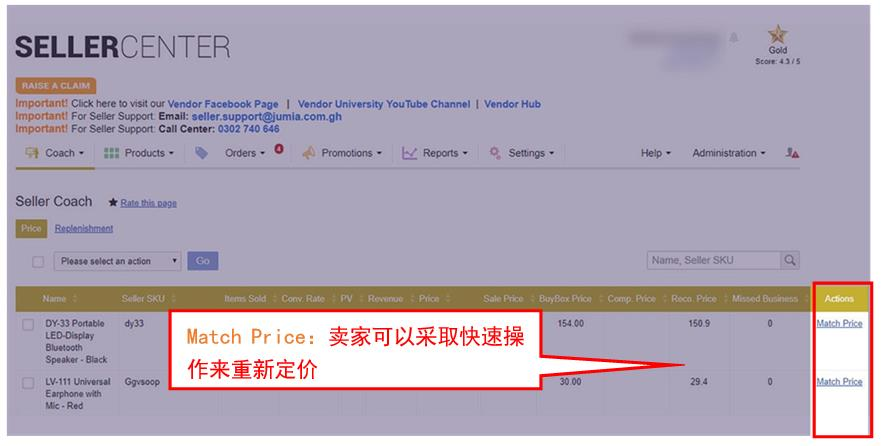Click BuyBox price '30.00'

pos(570,382)
